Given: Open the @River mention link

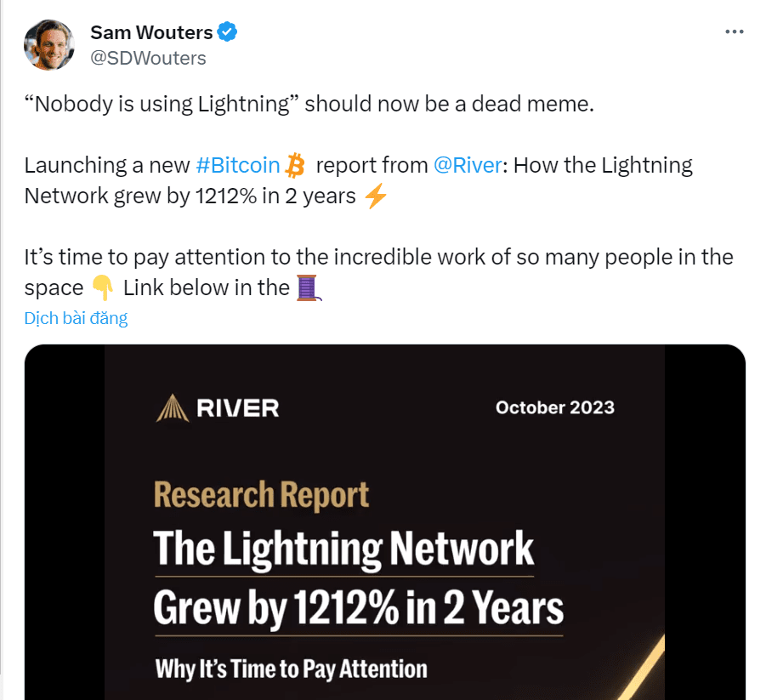Looking at the screenshot, I should 468,165.
